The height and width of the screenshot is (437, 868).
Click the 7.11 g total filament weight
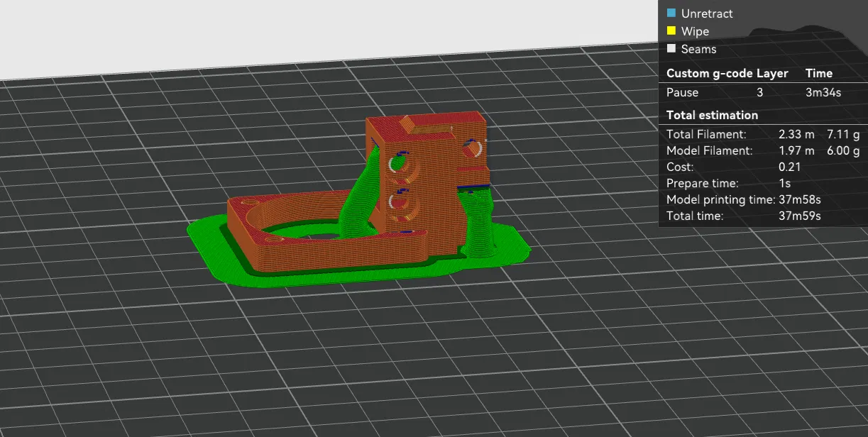(843, 134)
